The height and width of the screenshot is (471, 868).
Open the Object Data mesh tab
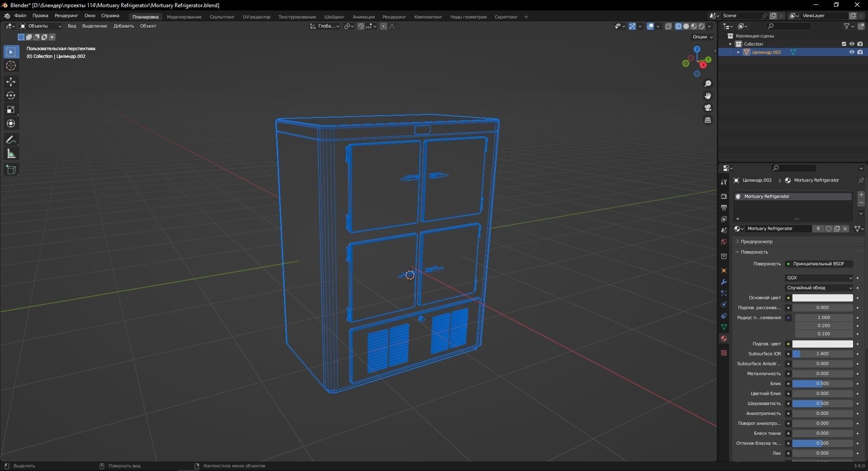(x=724, y=327)
